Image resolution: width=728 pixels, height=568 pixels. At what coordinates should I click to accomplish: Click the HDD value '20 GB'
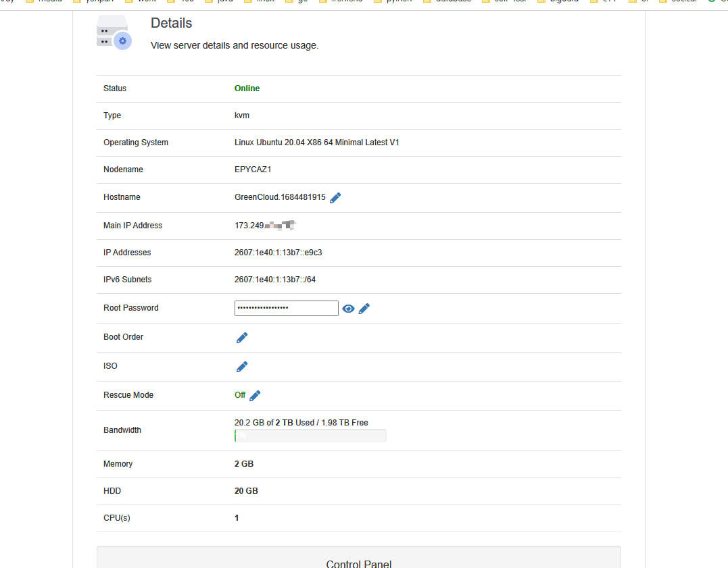pos(246,491)
